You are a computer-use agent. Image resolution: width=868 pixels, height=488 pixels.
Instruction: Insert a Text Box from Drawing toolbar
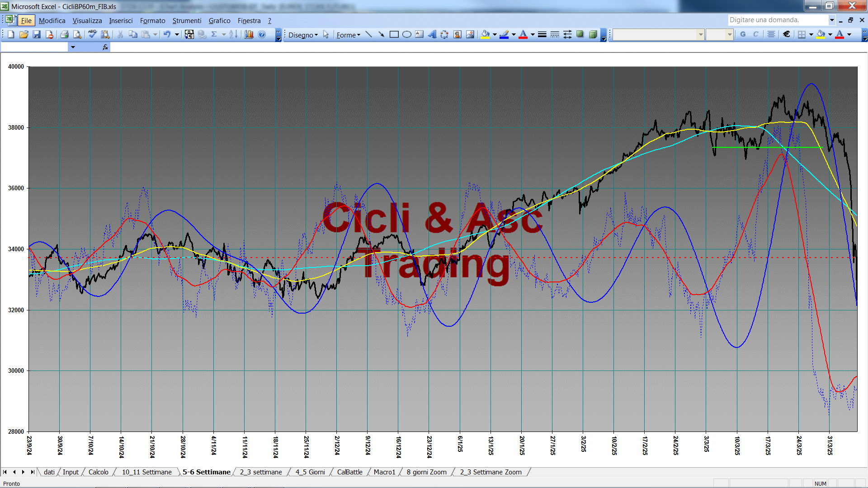419,34
